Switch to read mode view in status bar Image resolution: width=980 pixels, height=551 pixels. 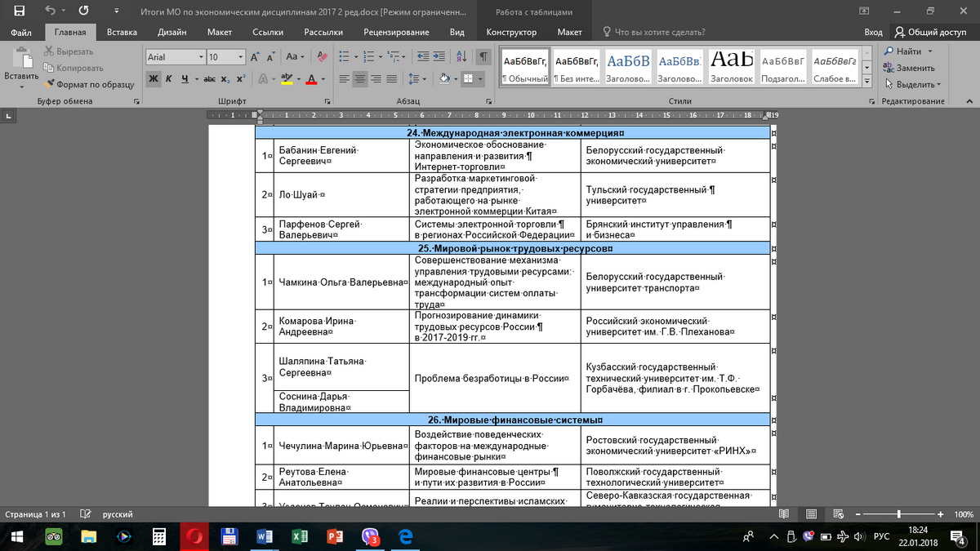[x=784, y=514]
